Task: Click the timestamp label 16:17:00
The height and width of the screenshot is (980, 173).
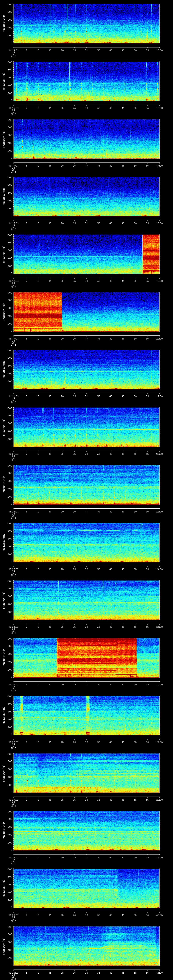Action: click(13, 223)
